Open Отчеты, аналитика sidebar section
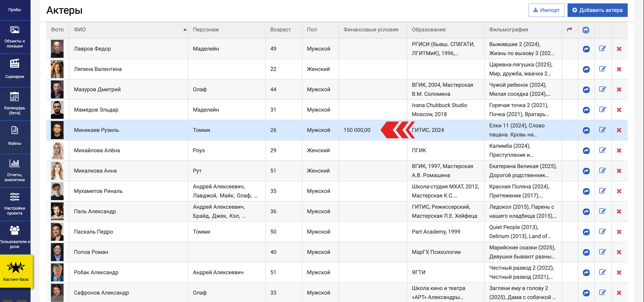 click(x=15, y=171)
